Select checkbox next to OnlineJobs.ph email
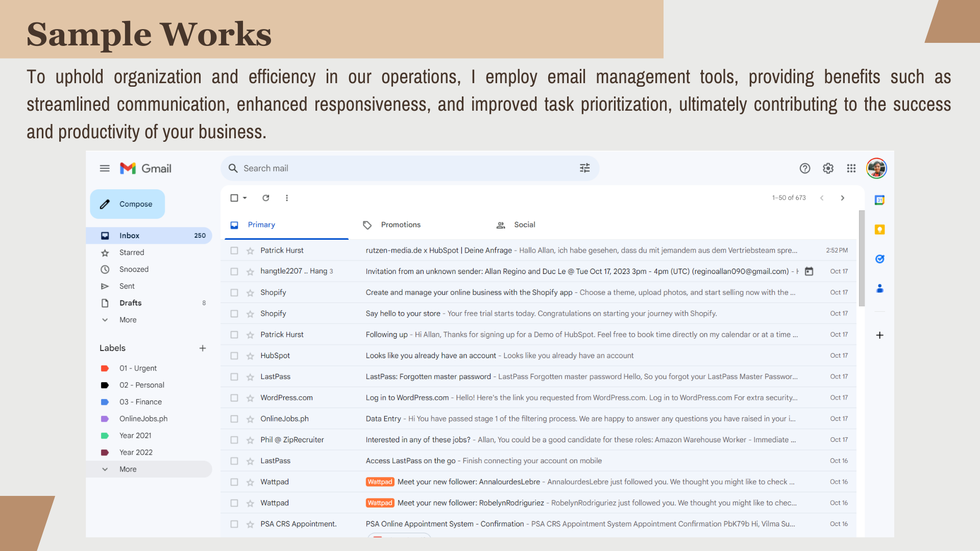This screenshot has height=551, width=980. click(234, 419)
